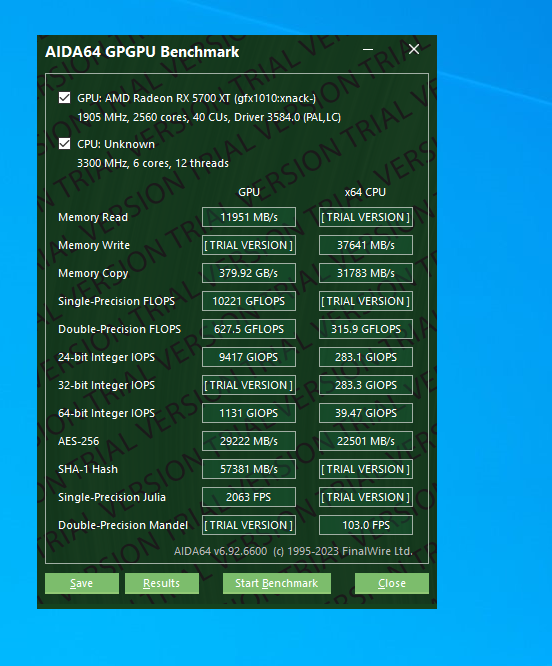The width and height of the screenshot is (552, 666).
Task: Click the AES-256 row label
Action: pyautogui.click(x=79, y=441)
